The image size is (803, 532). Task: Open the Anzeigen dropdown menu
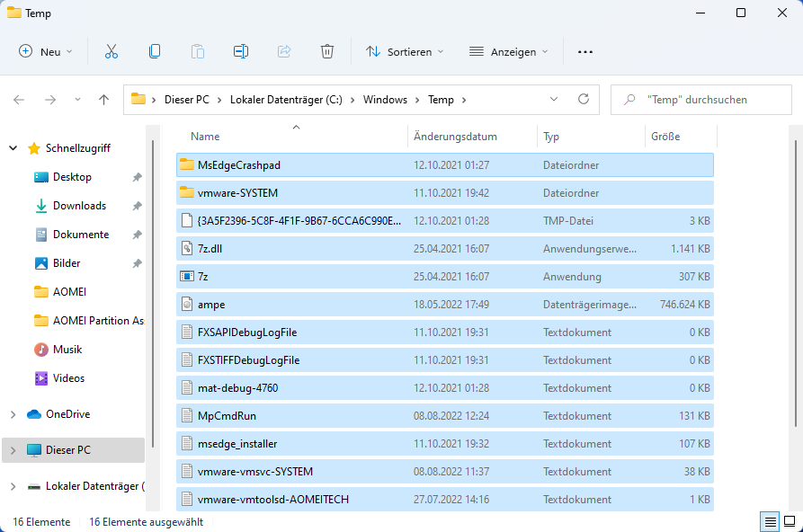(x=509, y=51)
